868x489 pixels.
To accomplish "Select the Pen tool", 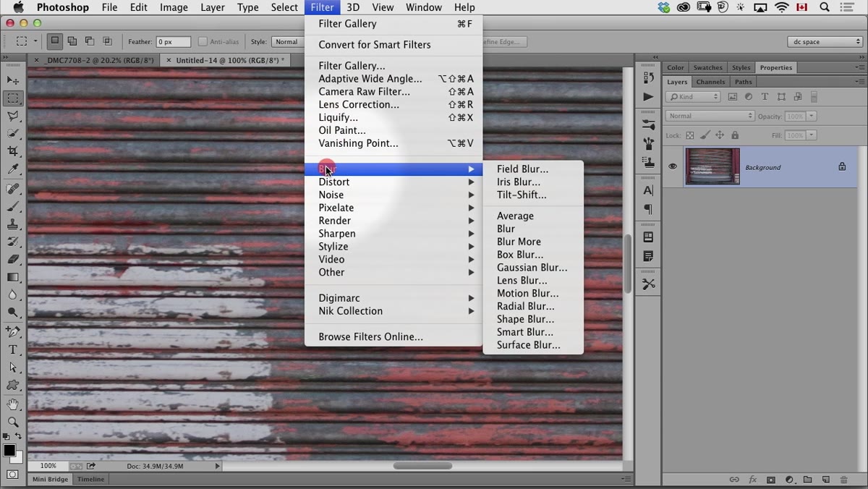I will 13,332.
